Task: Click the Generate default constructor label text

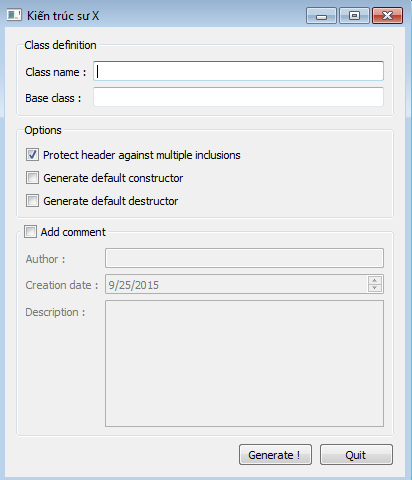Action: click(113, 178)
